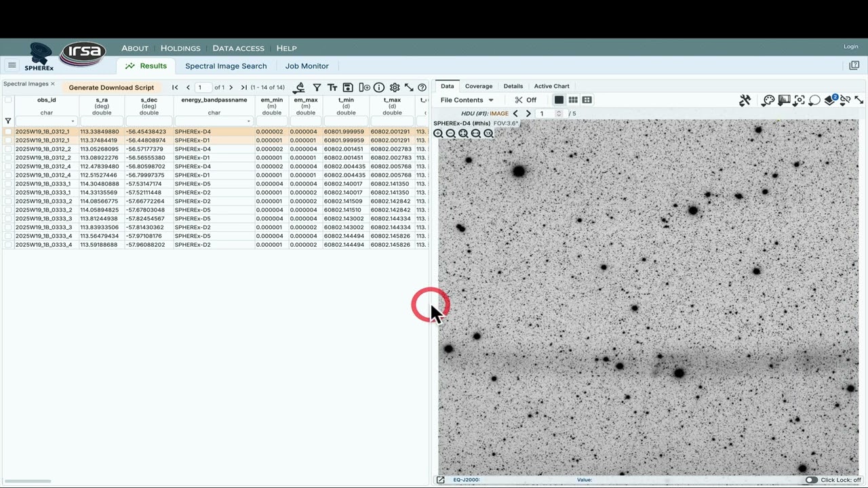Image resolution: width=868 pixels, height=488 pixels.
Task: Open the color palette stretch menu
Action: [768, 100]
